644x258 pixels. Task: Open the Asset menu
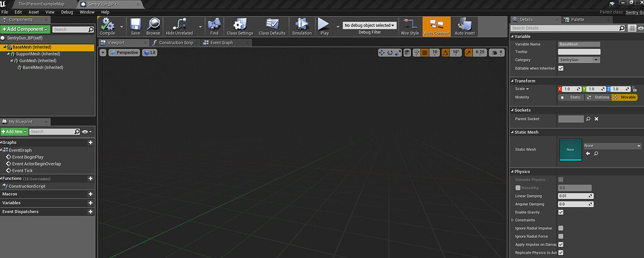coord(33,12)
